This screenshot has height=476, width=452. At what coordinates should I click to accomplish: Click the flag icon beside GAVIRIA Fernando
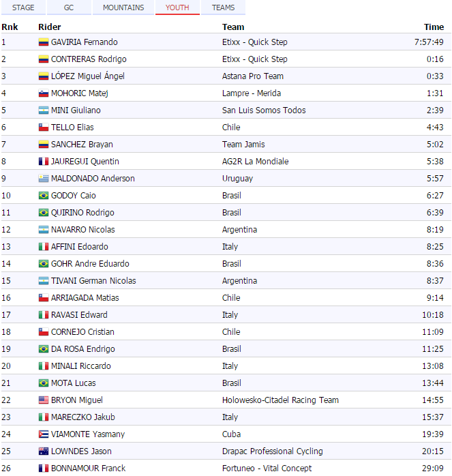[44, 42]
